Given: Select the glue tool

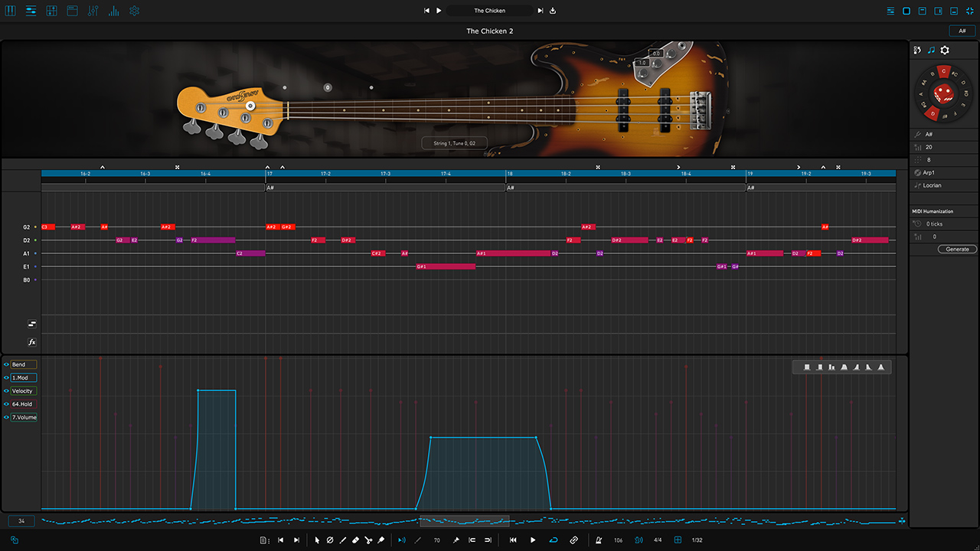Looking at the screenshot, I should (x=381, y=540).
